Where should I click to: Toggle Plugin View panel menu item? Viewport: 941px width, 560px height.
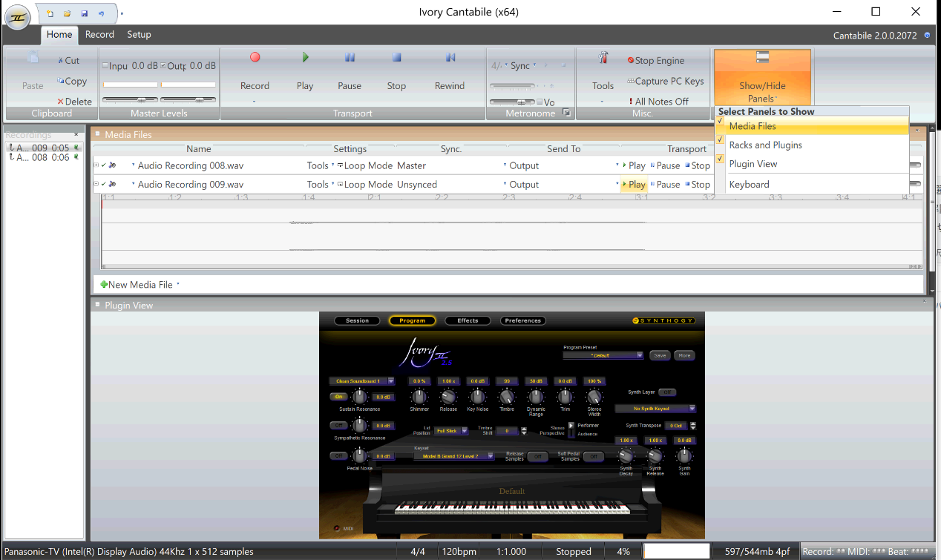tap(812, 164)
